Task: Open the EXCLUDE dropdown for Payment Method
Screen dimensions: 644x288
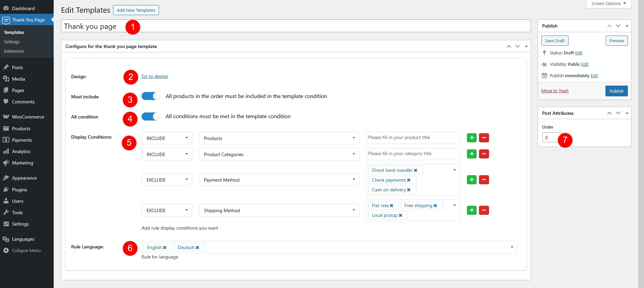Action: point(167,180)
